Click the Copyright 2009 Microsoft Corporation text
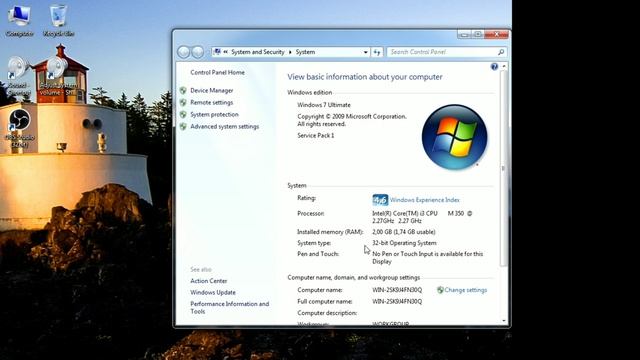 click(352, 120)
